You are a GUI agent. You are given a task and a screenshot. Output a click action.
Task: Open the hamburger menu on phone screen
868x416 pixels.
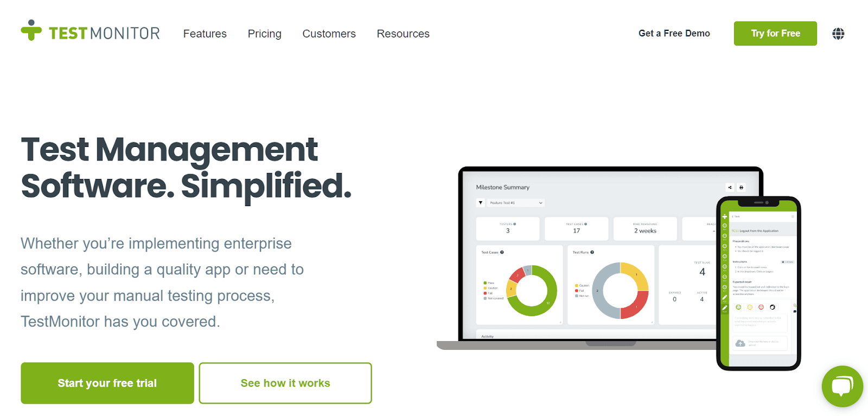[x=793, y=216]
